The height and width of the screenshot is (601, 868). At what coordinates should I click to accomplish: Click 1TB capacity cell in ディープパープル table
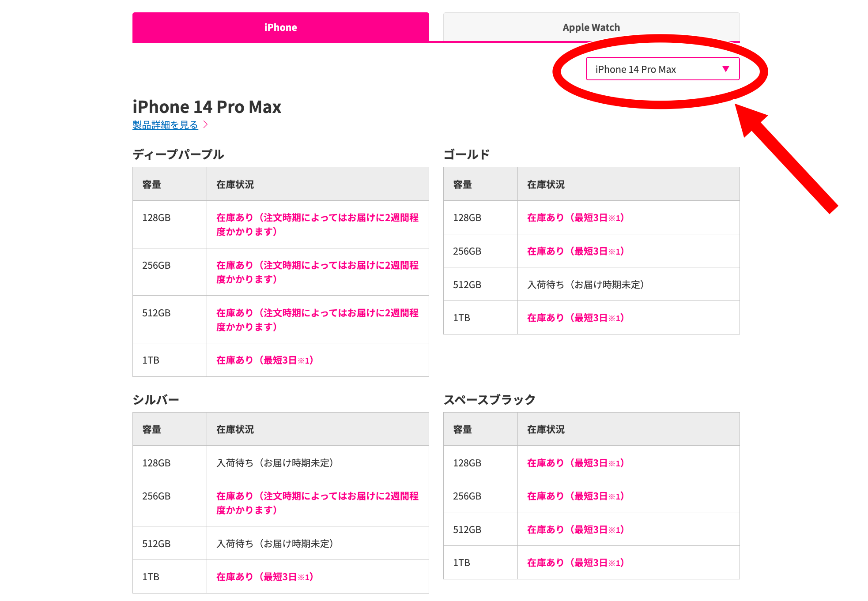pos(170,360)
